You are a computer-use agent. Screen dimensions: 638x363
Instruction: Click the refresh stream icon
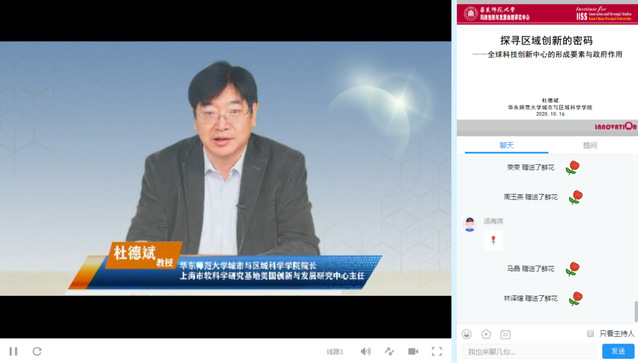(x=37, y=351)
